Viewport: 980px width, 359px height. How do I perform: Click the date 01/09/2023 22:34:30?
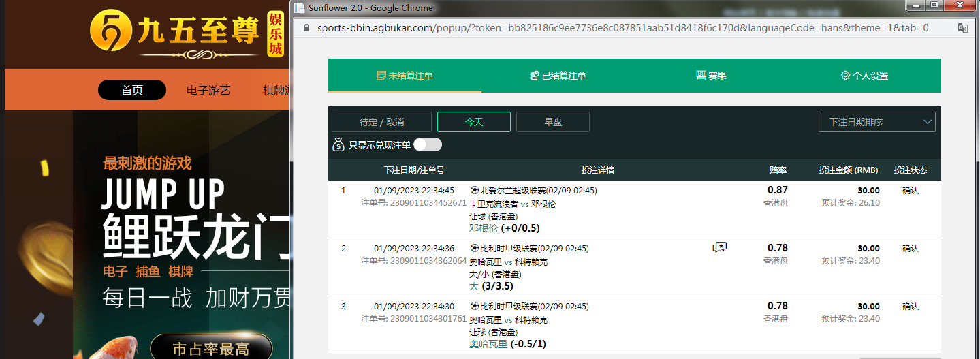point(414,306)
